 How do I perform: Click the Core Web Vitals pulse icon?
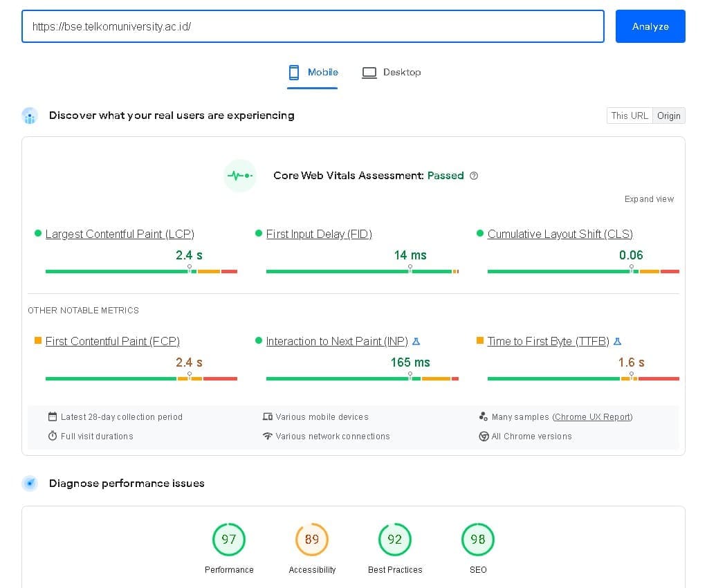click(x=240, y=176)
